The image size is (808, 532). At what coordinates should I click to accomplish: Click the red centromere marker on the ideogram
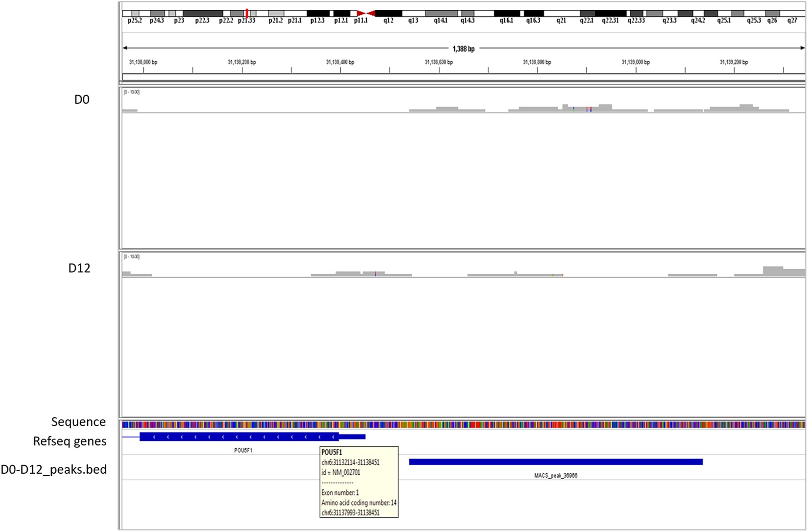coord(366,13)
